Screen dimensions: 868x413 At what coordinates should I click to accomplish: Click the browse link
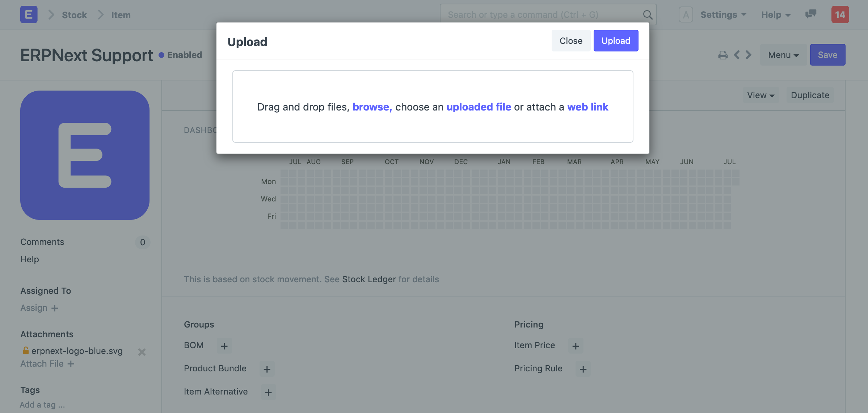[x=372, y=107]
